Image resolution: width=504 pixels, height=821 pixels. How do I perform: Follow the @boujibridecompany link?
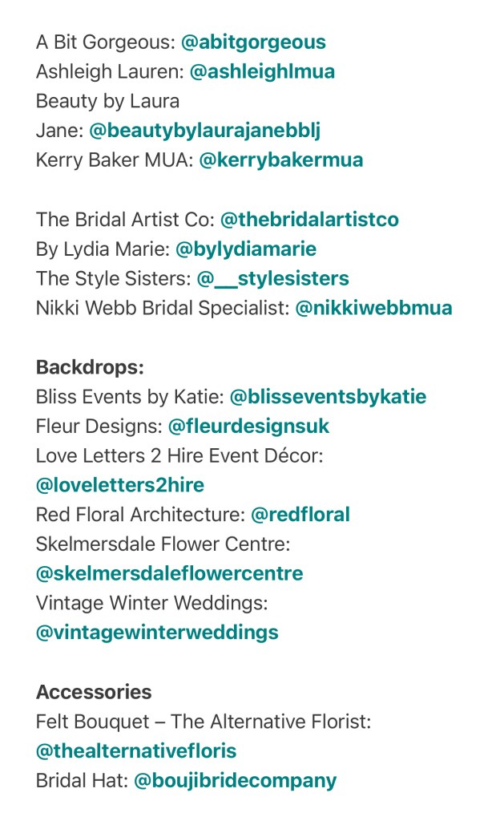tap(236, 781)
